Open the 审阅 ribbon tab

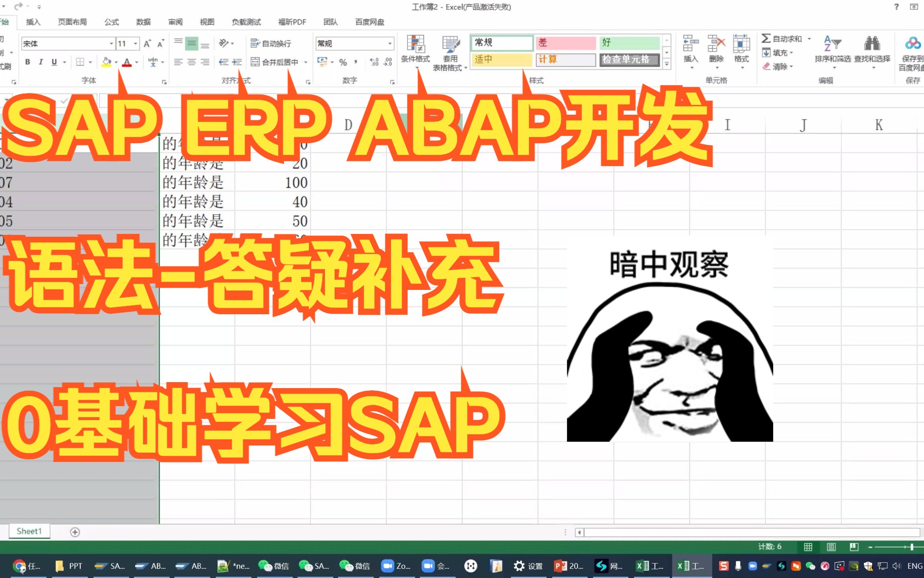point(176,22)
